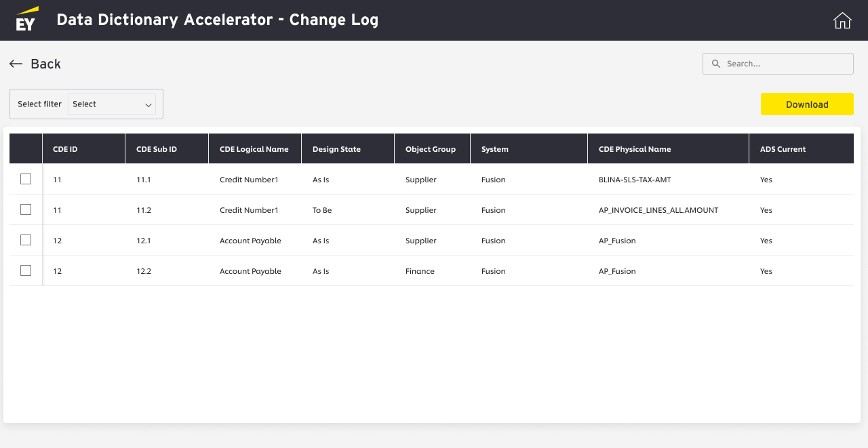Click the filter dropdown chevron arrow
Viewport: 868px width, 448px height.
(x=149, y=105)
